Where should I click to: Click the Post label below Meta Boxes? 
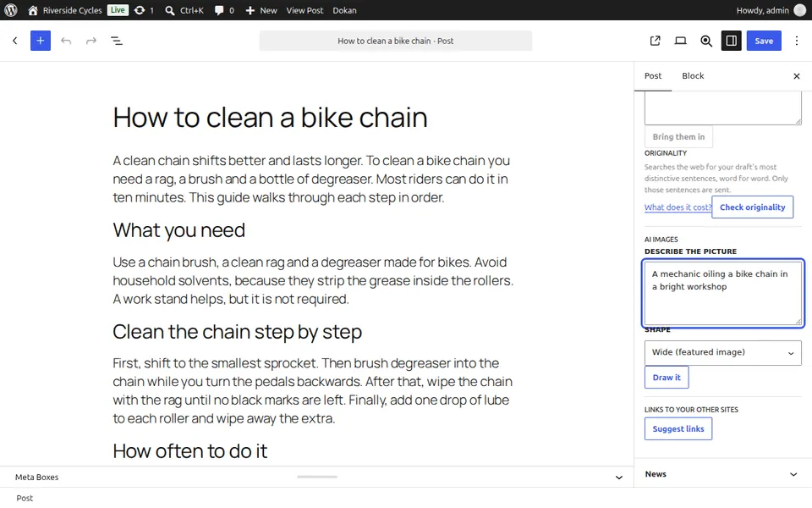pyautogui.click(x=25, y=498)
